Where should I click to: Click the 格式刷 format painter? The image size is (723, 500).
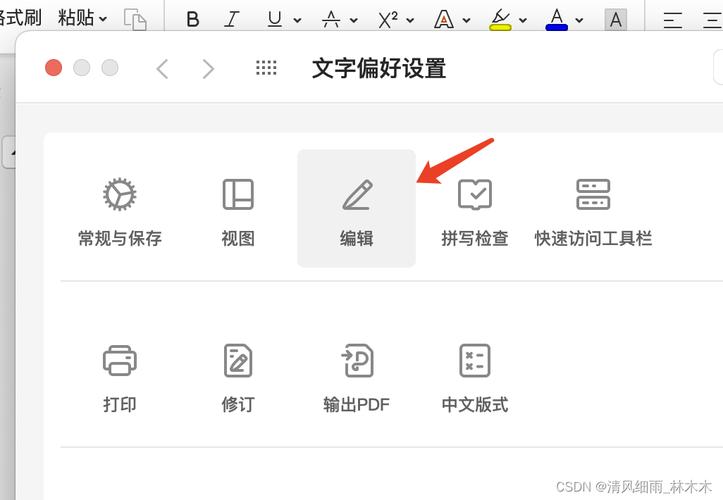pyautogui.click(x=20, y=18)
